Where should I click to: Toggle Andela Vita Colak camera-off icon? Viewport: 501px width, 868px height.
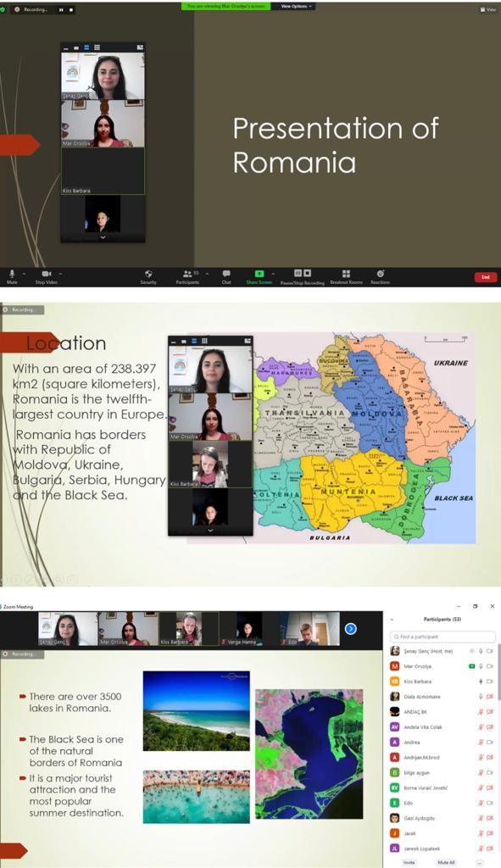pyautogui.click(x=489, y=726)
